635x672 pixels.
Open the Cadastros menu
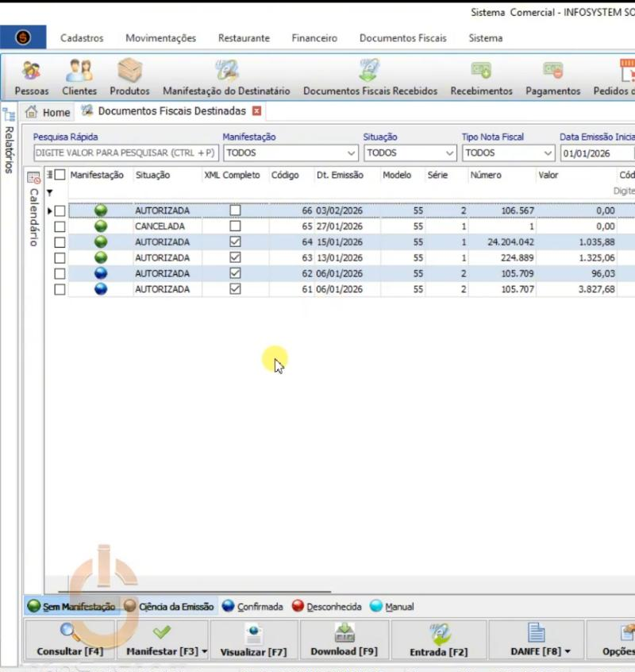[82, 38]
